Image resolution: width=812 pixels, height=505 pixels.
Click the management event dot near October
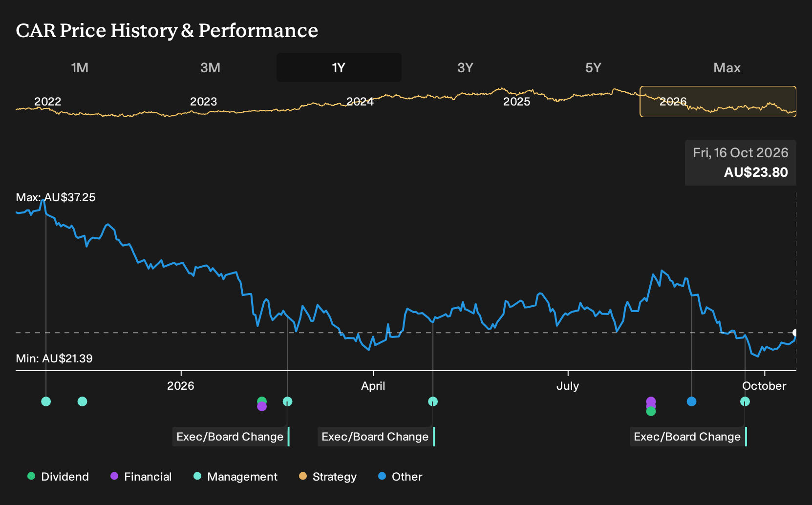click(745, 401)
